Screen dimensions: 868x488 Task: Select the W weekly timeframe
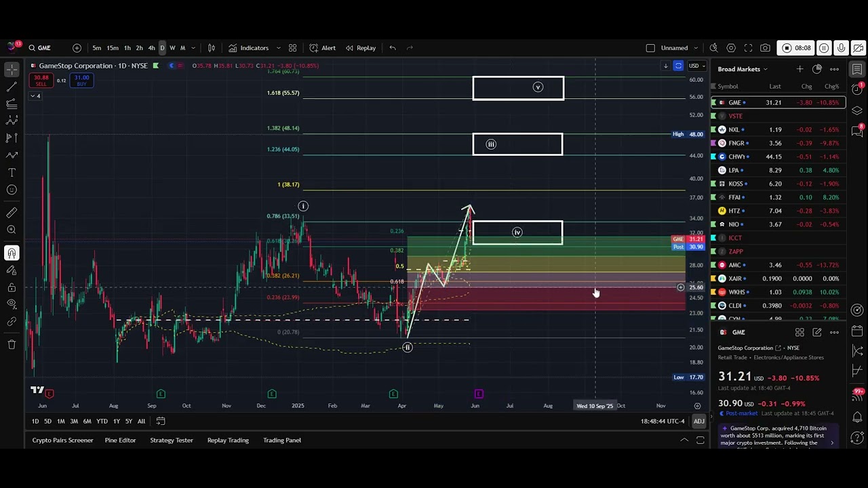172,48
